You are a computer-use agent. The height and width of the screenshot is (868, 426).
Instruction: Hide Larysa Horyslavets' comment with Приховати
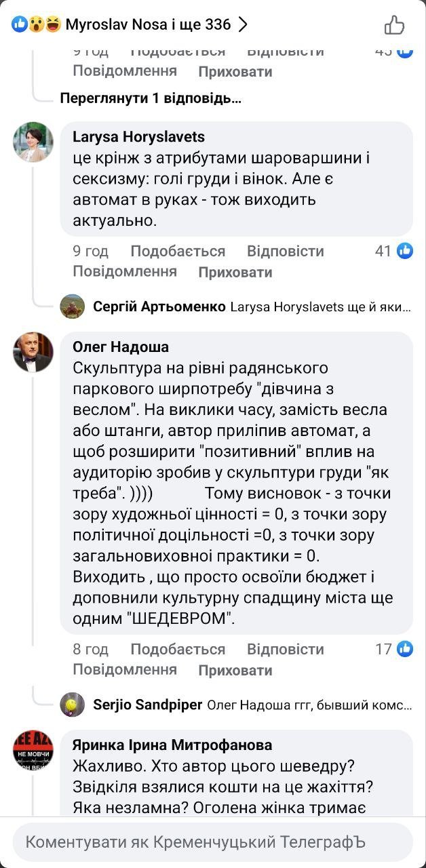[235, 273]
